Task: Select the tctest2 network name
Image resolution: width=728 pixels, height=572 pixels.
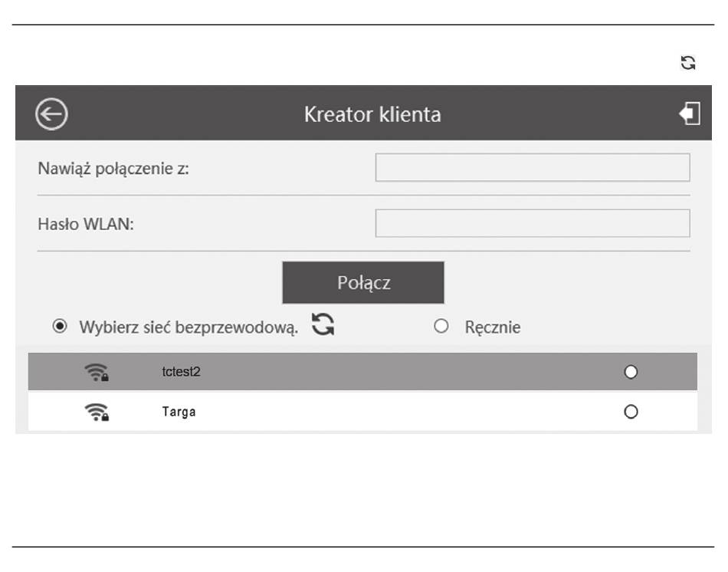Action: pyautogui.click(x=181, y=372)
